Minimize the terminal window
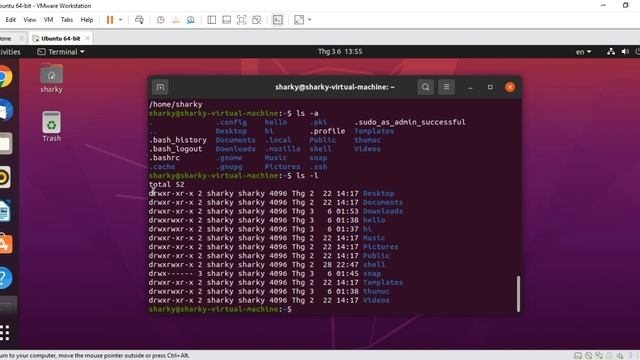Screen dimensions: 640x360 470,87
